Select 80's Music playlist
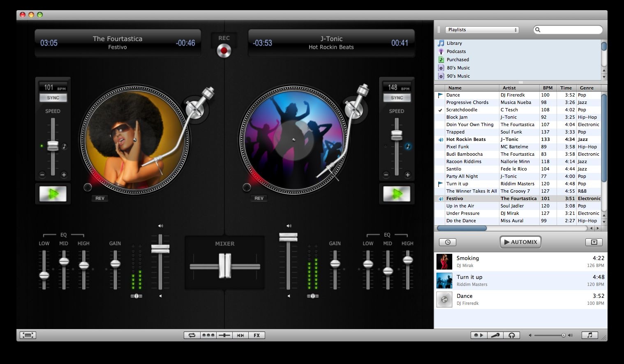Viewport: 624px width, 364px height. [458, 68]
